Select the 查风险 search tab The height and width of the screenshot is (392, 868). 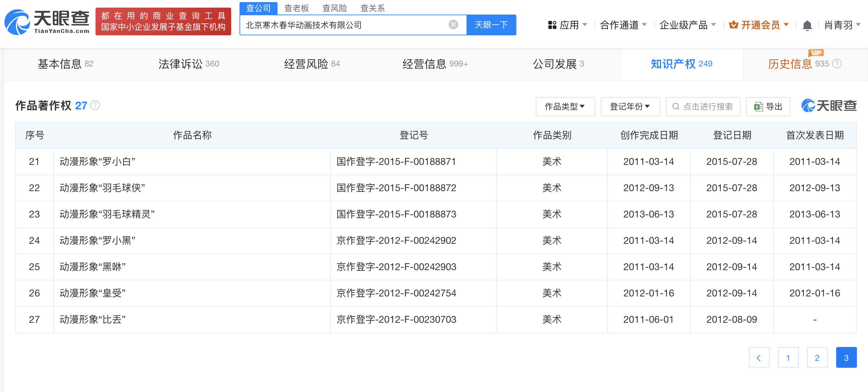335,8
